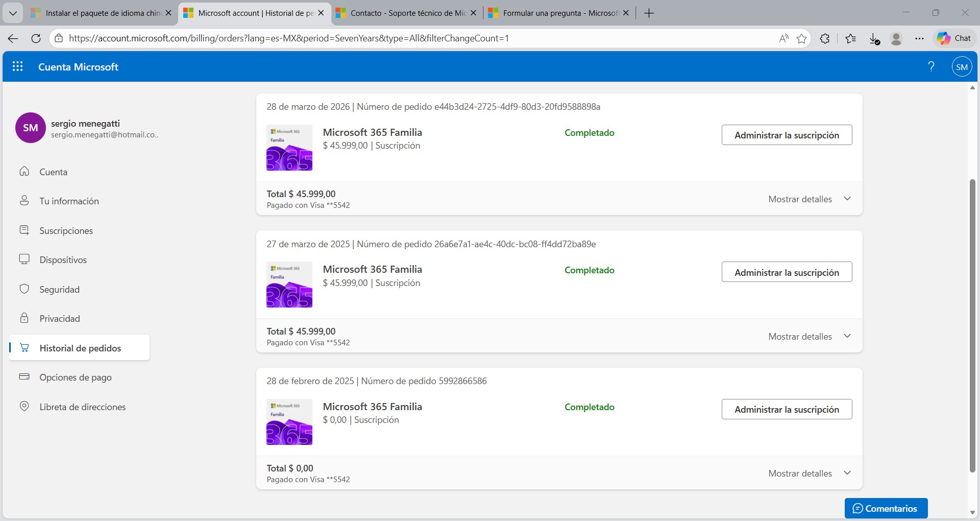Screen dimensions: 980x521
Task: Click the Cuenta Microsoft header title
Action: [78, 67]
